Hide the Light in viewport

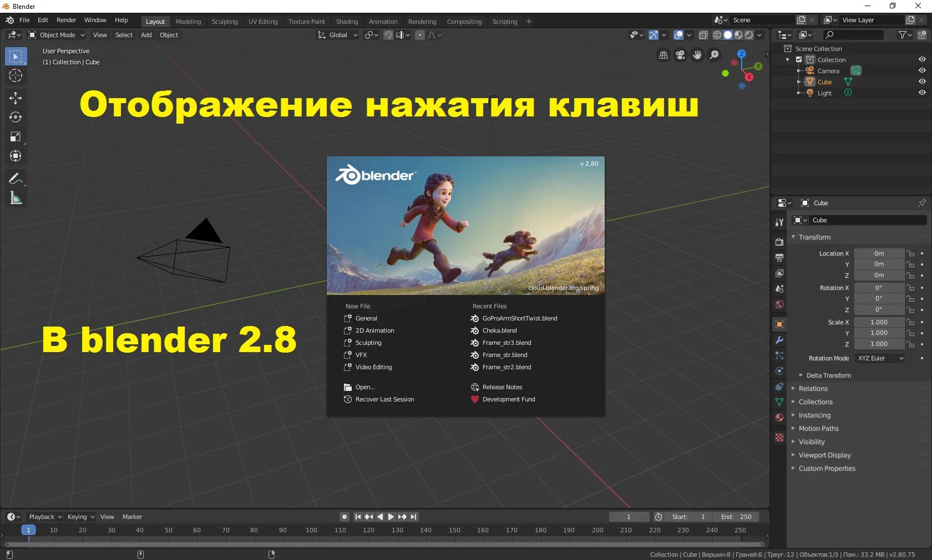point(922,93)
